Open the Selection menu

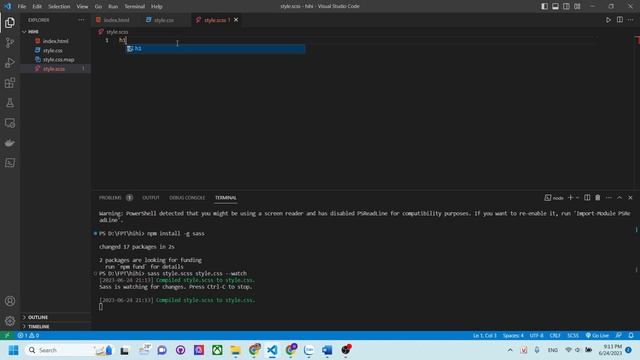click(x=59, y=6)
